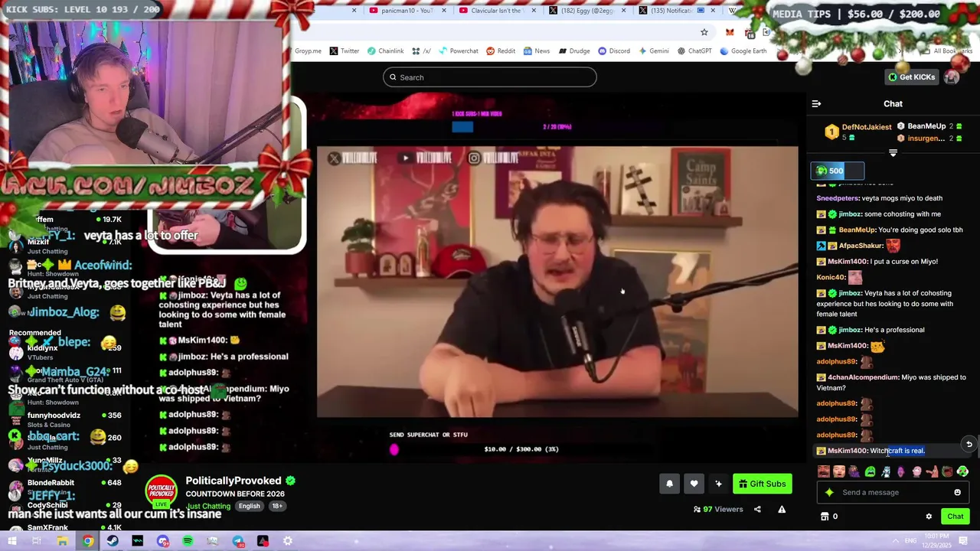Click Sneedpeters username in chat
Screen dimensions: 980x551
click(837, 198)
